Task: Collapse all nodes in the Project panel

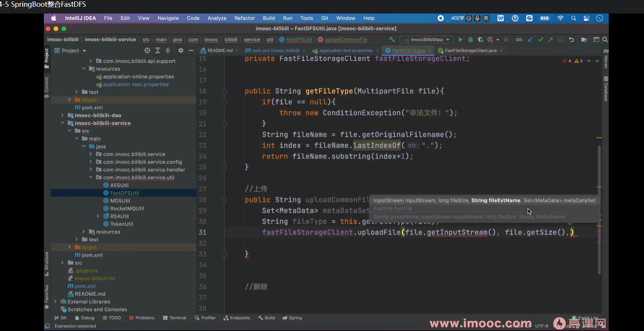Action: (x=168, y=51)
